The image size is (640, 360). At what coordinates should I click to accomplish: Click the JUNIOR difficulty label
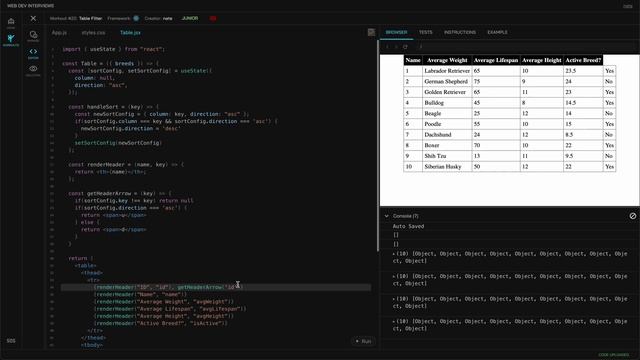coord(190,18)
